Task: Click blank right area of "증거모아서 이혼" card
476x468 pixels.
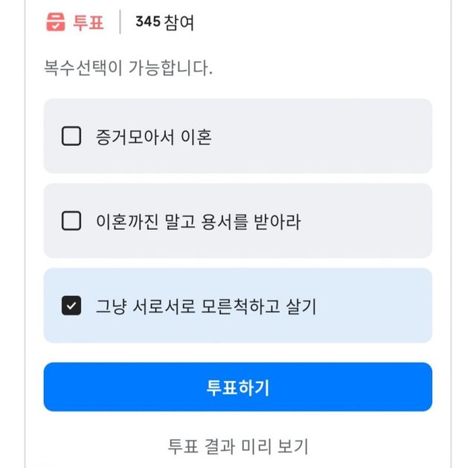Action: [357, 137]
